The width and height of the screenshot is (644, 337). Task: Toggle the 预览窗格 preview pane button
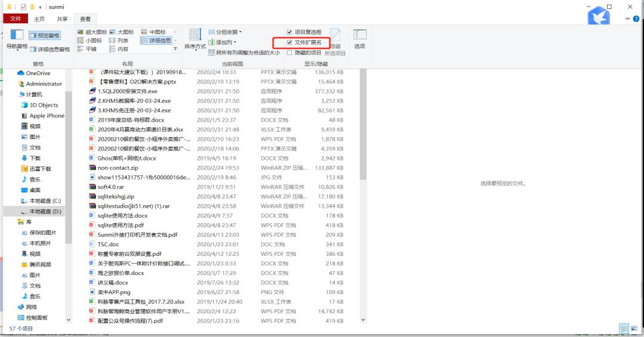click(x=44, y=36)
